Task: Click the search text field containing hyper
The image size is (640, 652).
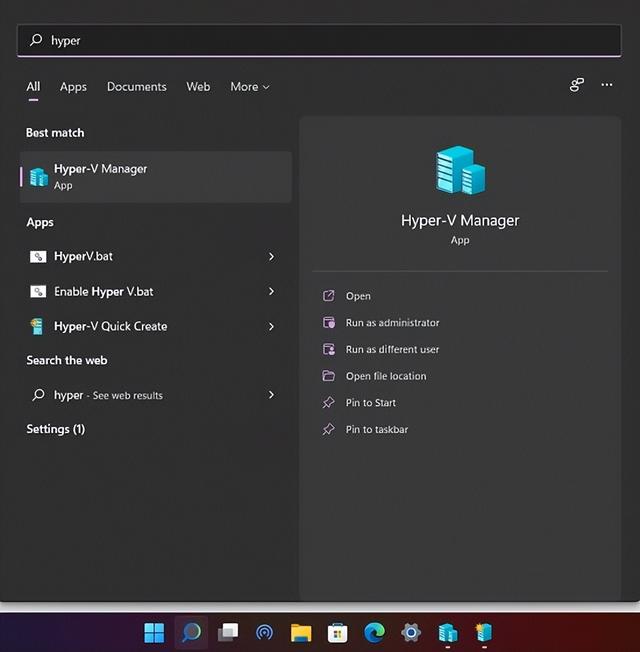Action: (x=319, y=40)
